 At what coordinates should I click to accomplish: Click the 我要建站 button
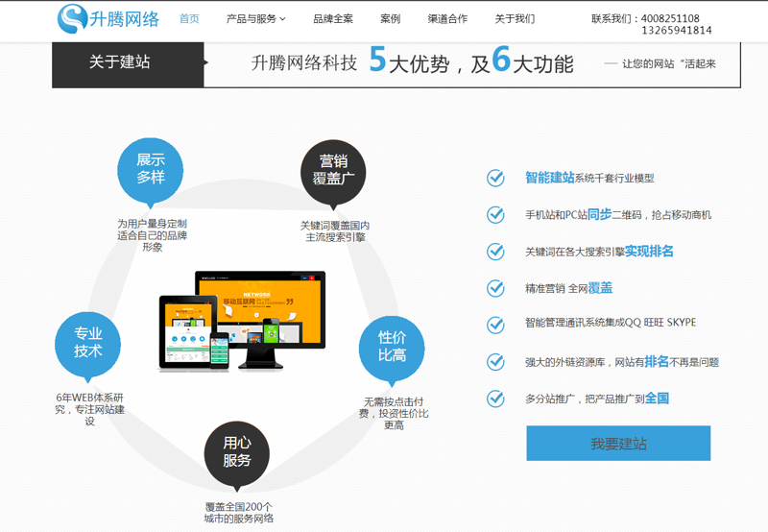(618, 444)
